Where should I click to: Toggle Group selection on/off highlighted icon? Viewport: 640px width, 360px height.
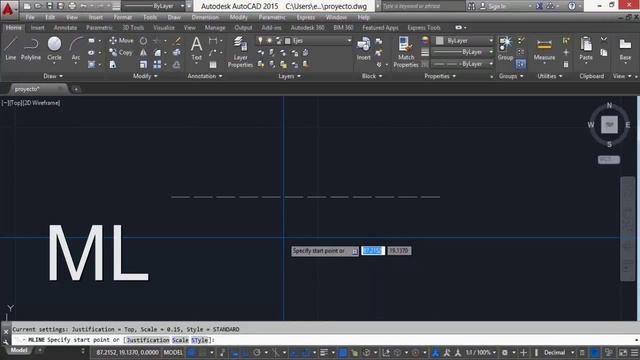click(520, 64)
